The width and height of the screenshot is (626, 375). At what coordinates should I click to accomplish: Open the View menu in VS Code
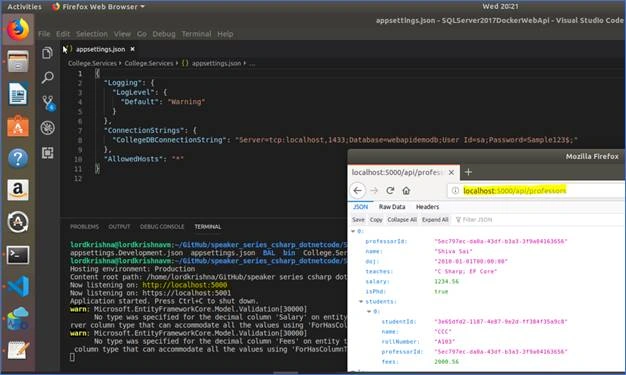point(122,34)
